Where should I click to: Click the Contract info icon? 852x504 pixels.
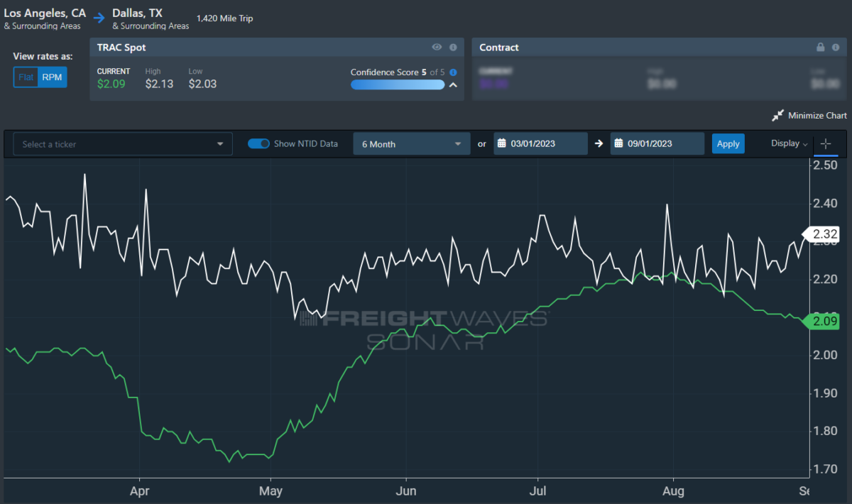point(836,48)
